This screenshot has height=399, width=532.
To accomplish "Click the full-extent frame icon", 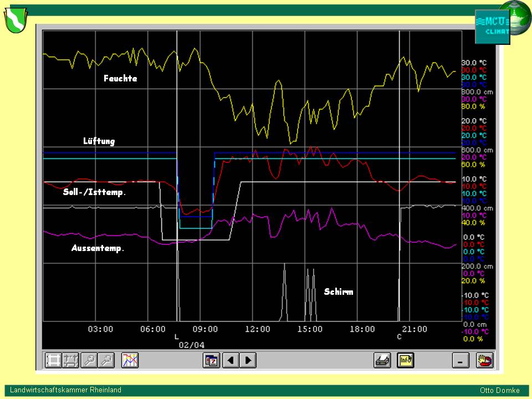I will coord(53,360).
